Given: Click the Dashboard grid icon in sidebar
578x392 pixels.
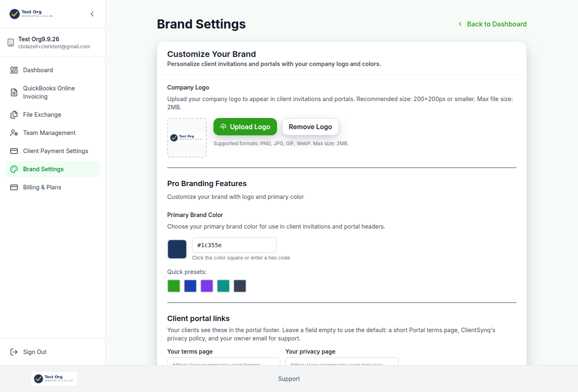Looking at the screenshot, I should 14,70.
